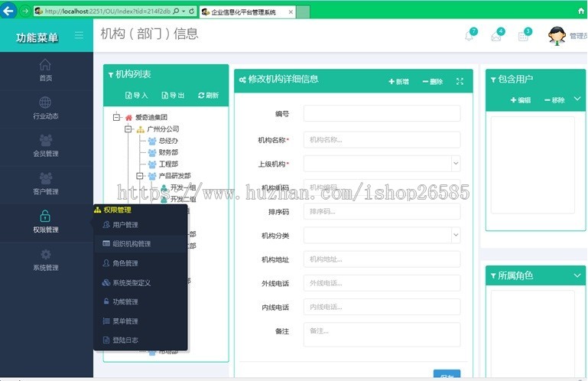Click the browser forward arrow button
Viewport: 588px width, 381px height.
[x=24, y=11]
